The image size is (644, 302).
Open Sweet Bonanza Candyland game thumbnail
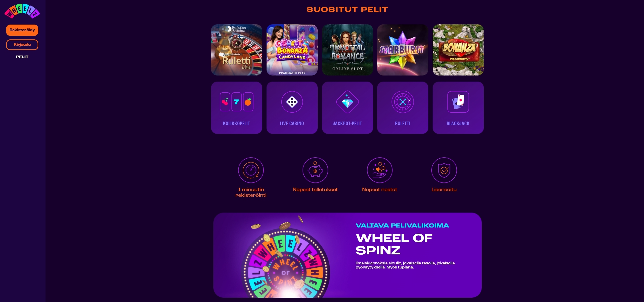pyautogui.click(x=292, y=50)
